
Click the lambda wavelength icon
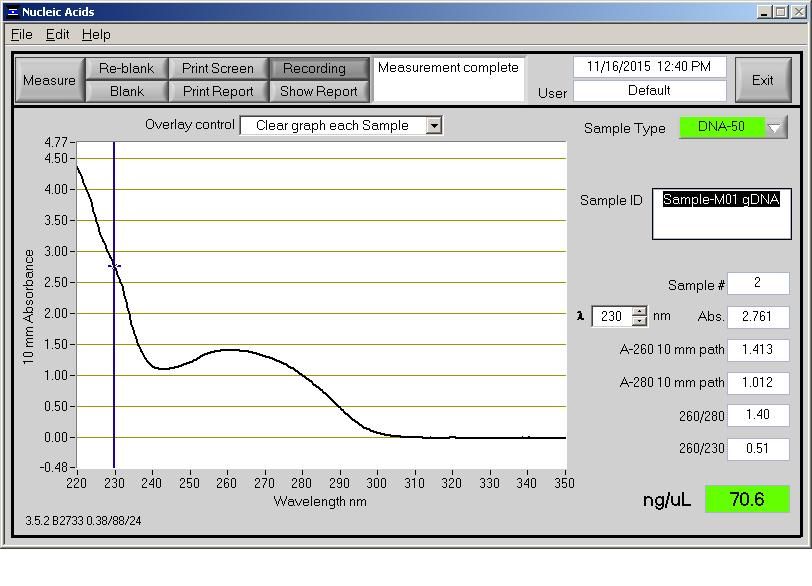(581, 316)
